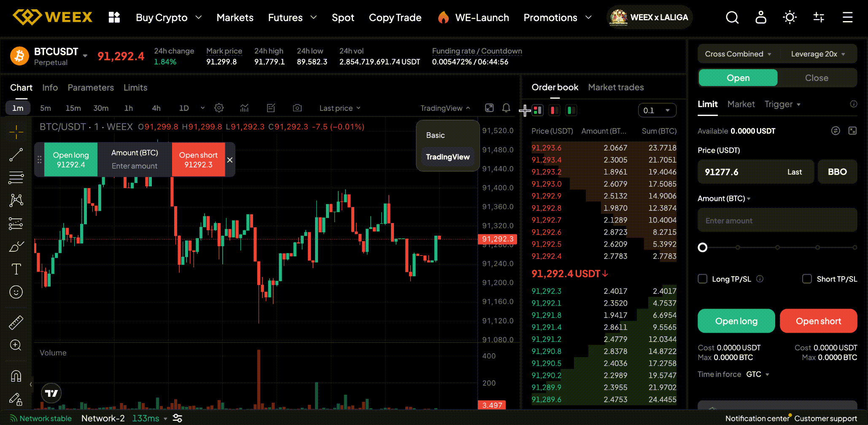
Task: Click the chart note edit icon
Action: (271, 108)
